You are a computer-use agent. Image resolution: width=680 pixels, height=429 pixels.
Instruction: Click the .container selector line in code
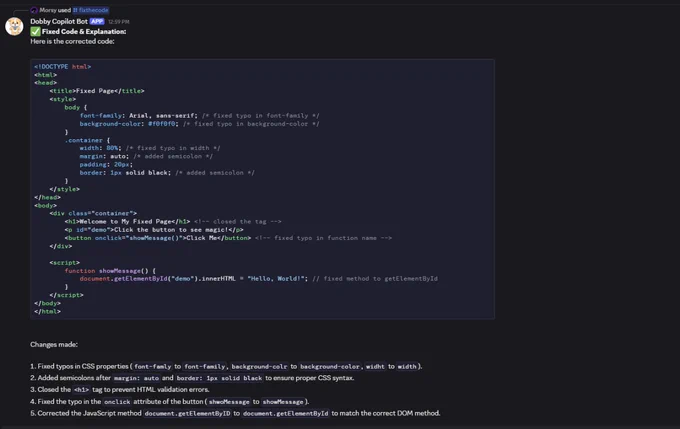(87, 141)
